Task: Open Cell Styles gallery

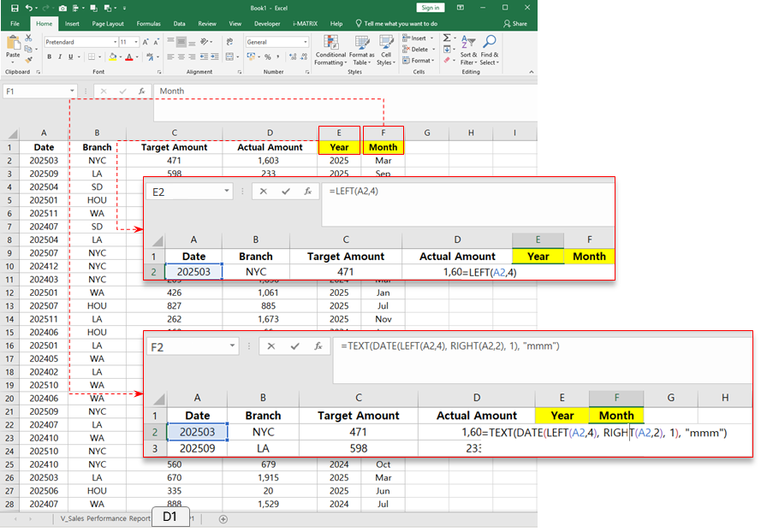Action: coord(386,53)
